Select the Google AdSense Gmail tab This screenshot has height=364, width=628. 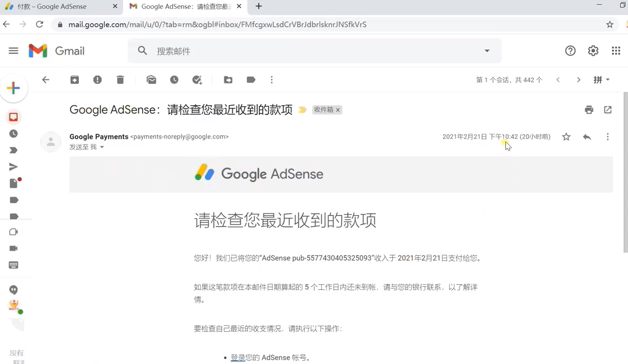pos(185,7)
